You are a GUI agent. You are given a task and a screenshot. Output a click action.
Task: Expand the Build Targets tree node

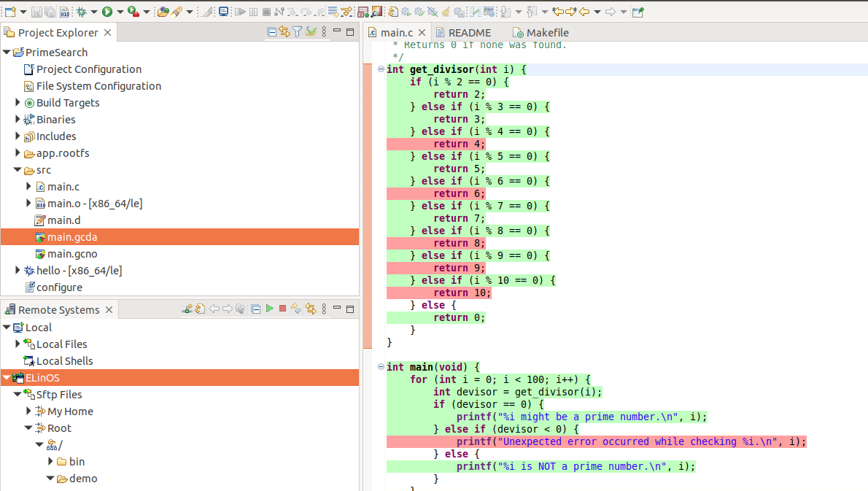(x=18, y=103)
